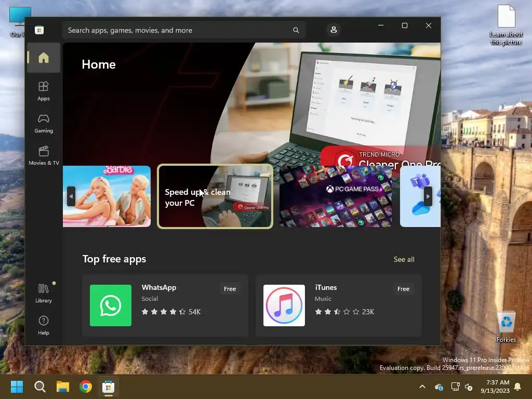
Task: Click the network display tray icon
Action: [x=455, y=387]
